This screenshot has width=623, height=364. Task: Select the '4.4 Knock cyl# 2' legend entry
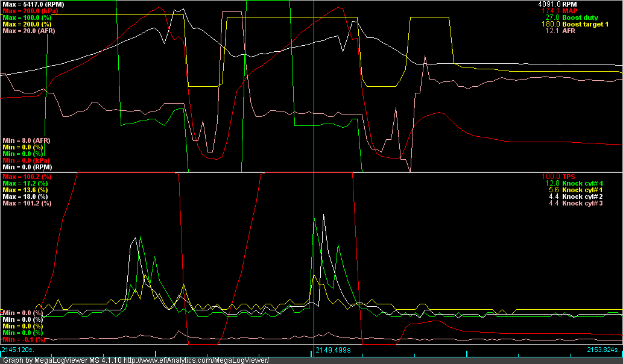pyautogui.click(x=576, y=196)
